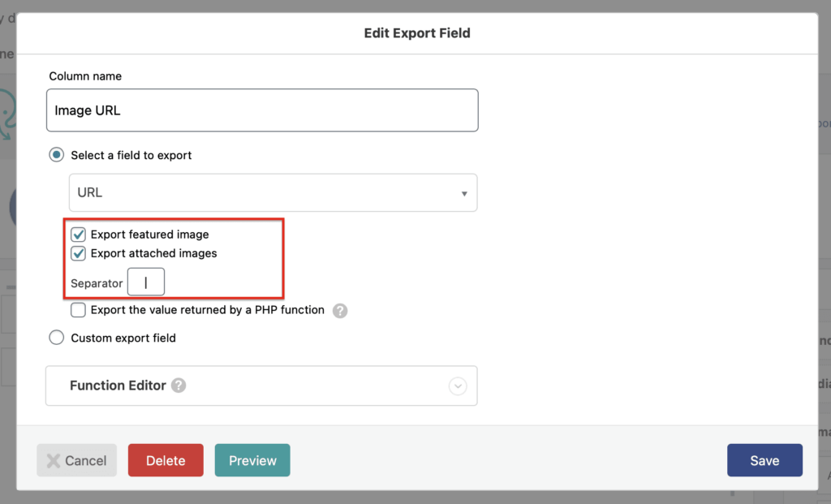This screenshot has height=504, width=831.
Task: Select the Custom export field radio button
Action: pyautogui.click(x=56, y=338)
